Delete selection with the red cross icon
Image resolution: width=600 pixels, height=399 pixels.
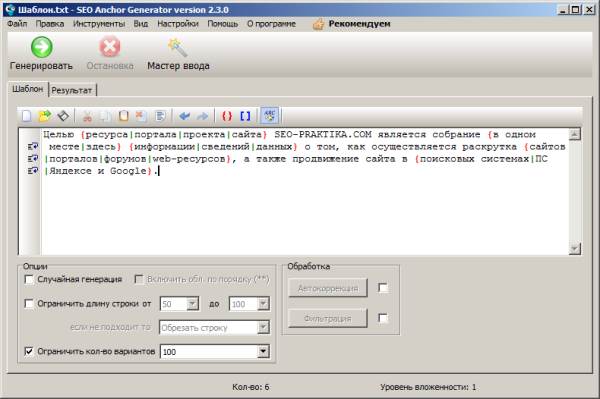pyautogui.click(x=141, y=116)
